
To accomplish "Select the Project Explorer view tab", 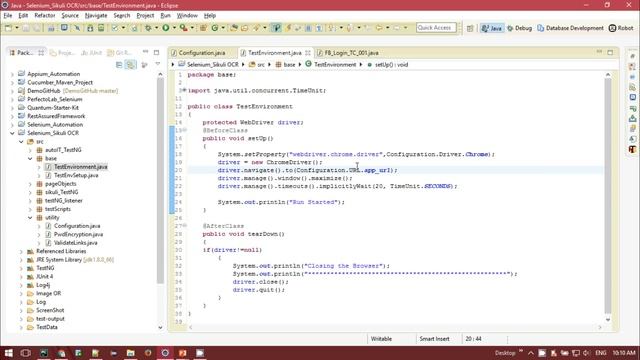I will (62, 53).
